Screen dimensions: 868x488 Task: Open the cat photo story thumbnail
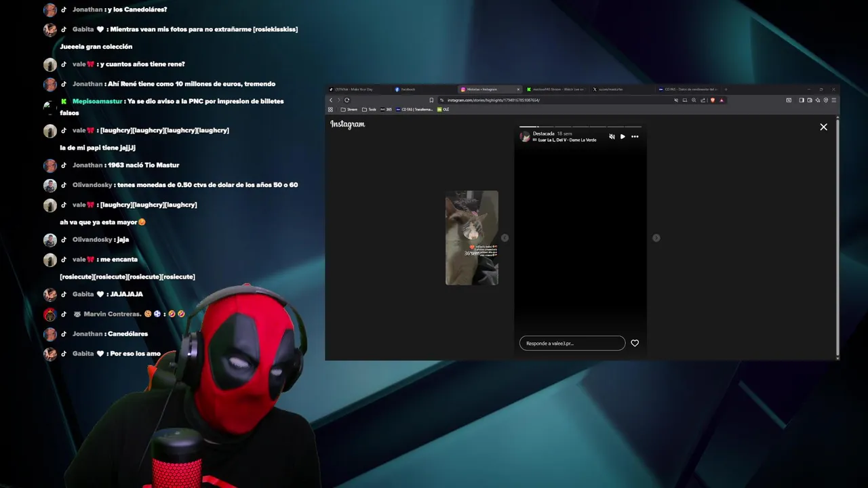[472, 238]
